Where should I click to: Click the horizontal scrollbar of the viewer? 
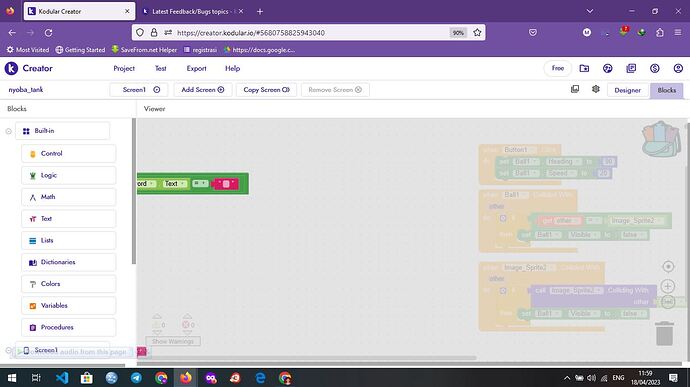coord(307,358)
